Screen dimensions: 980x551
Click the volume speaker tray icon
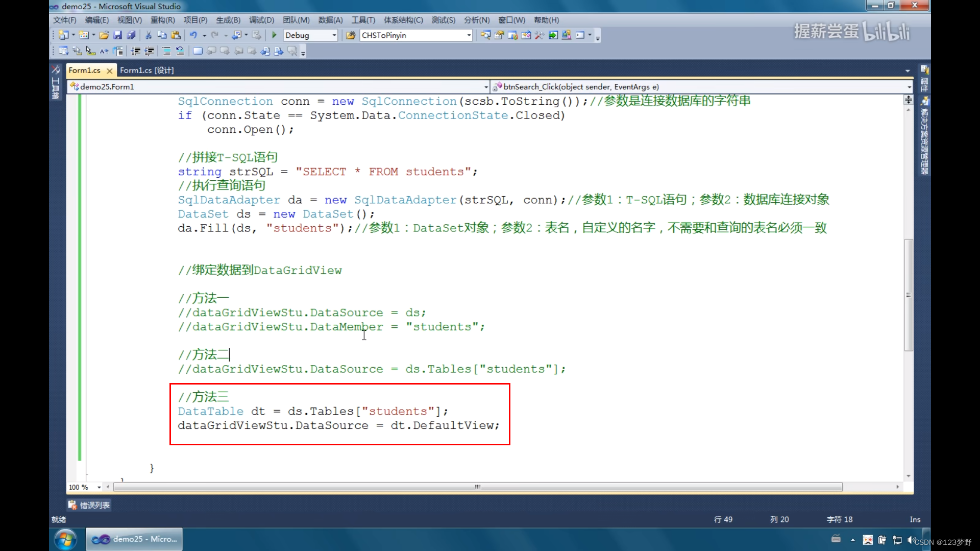pos(911,540)
